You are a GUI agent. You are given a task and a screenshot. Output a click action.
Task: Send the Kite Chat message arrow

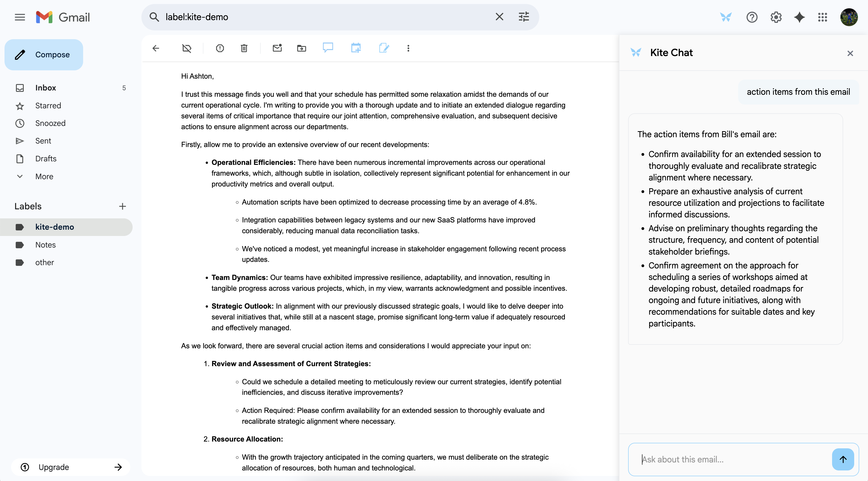[843, 459]
